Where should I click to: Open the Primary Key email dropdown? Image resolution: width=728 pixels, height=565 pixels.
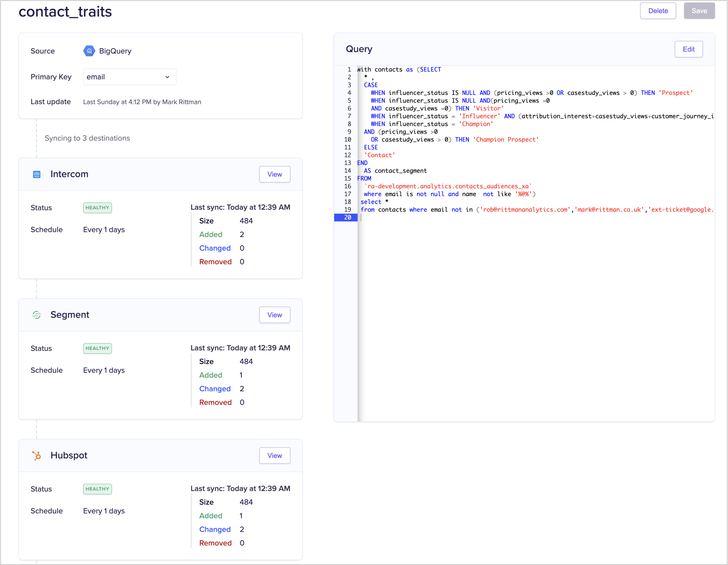pyautogui.click(x=129, y=77)
